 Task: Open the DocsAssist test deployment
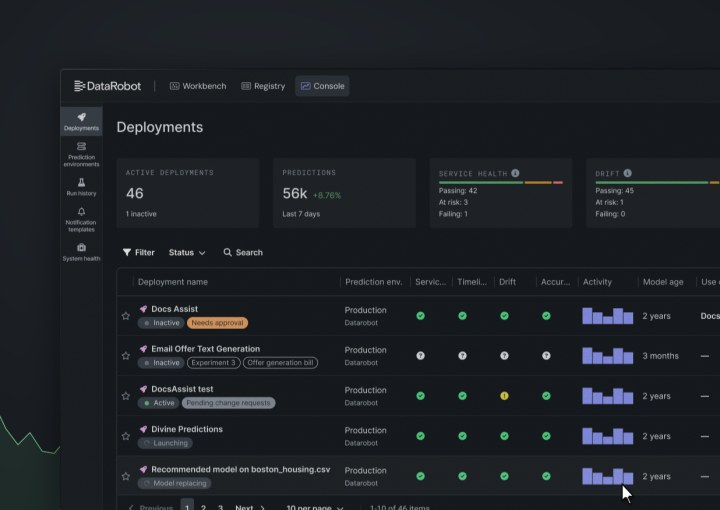pos(182,389)
